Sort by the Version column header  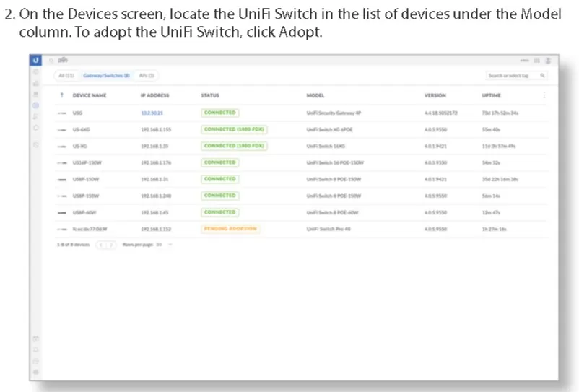click(x=435, y=95)
